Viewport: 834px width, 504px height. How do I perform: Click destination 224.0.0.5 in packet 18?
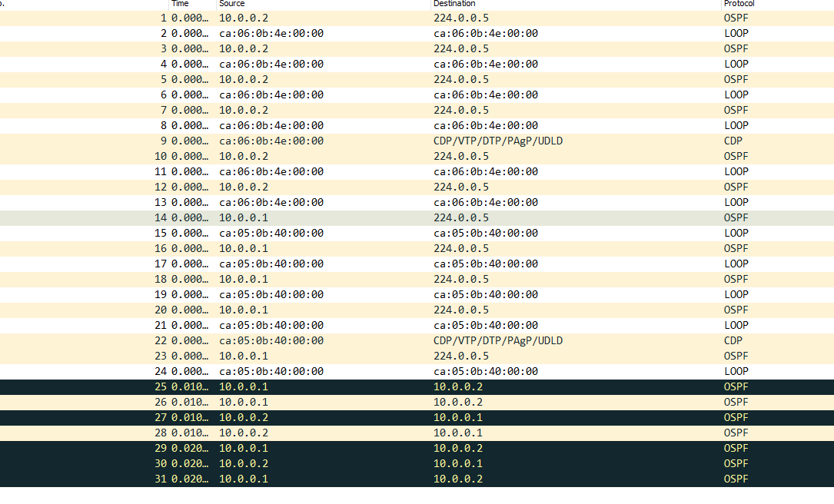tap(461, 280)
